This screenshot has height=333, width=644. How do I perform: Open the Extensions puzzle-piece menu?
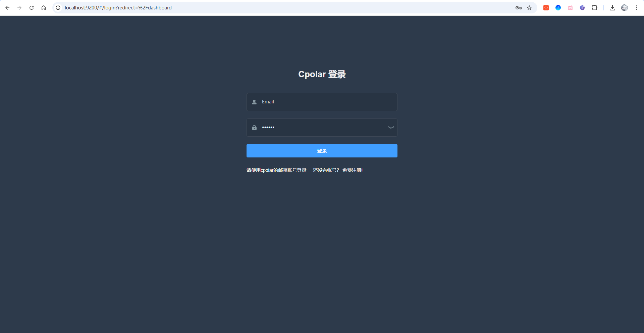coord(594,8)
